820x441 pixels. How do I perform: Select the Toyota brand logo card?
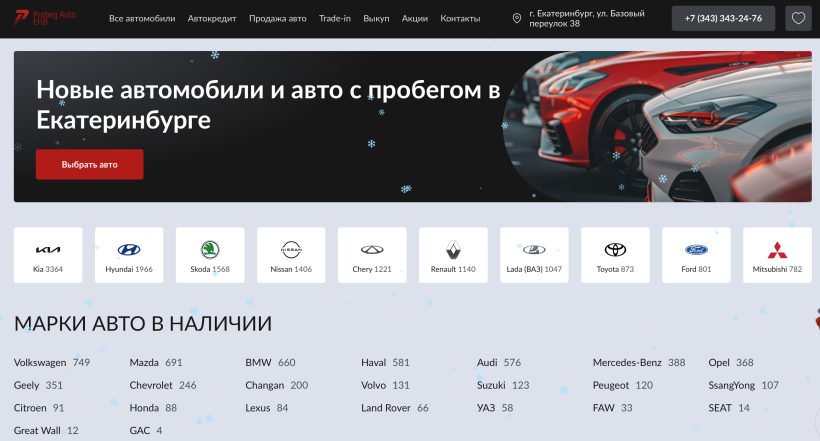[615, 255]
